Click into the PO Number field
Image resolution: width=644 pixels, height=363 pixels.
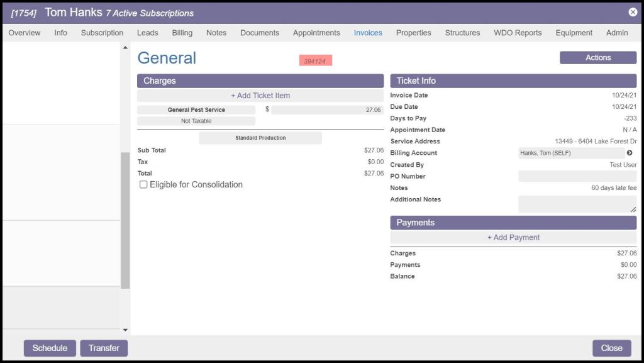[577, 177]
